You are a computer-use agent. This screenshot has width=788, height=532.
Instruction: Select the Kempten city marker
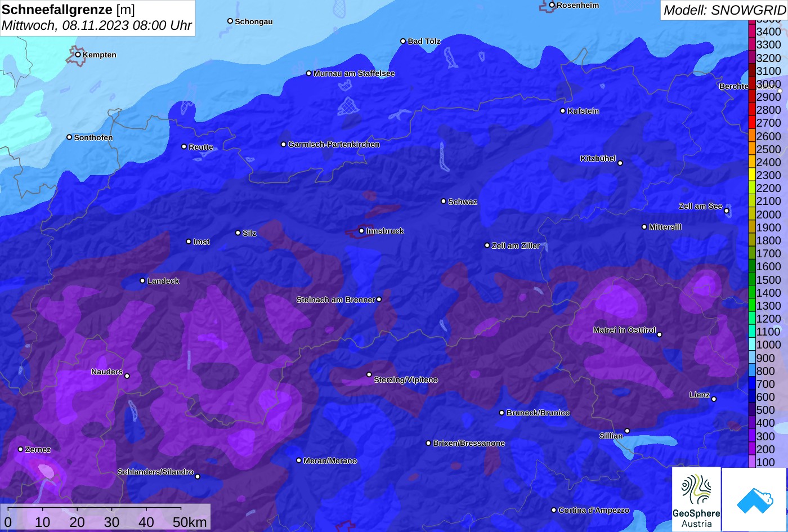click(x=78, y=55)
